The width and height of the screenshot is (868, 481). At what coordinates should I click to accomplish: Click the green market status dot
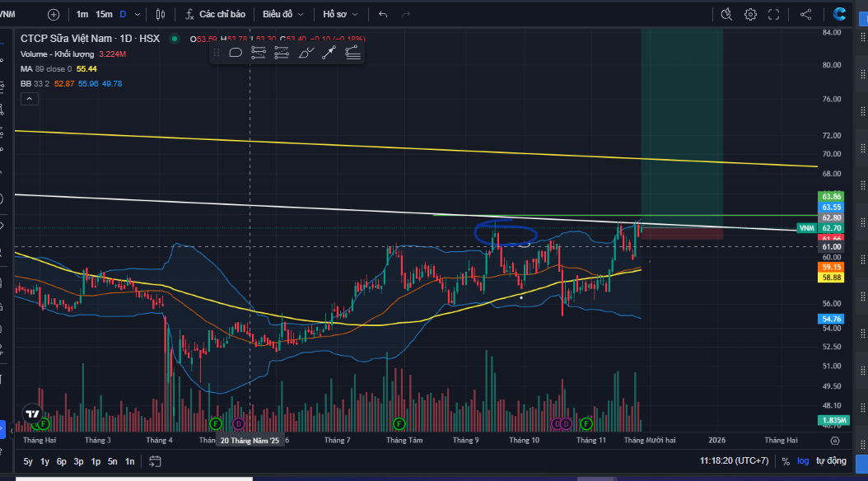point(175,39)
